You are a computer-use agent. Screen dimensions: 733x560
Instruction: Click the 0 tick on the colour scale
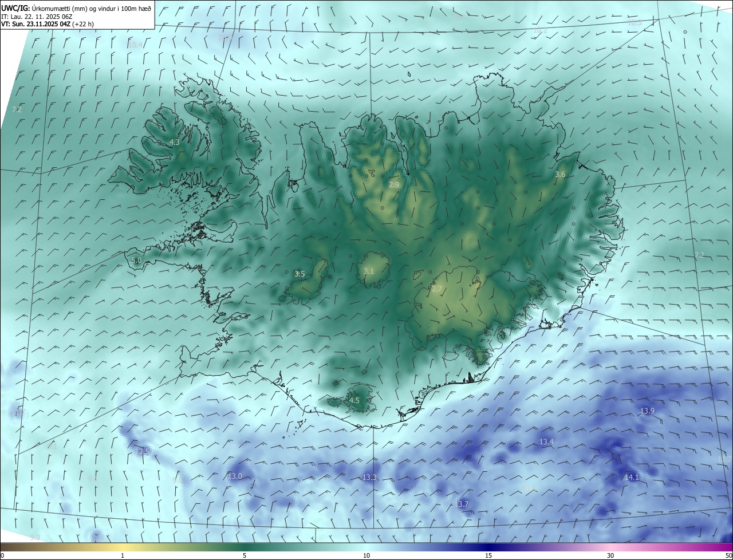coord(2,555)
